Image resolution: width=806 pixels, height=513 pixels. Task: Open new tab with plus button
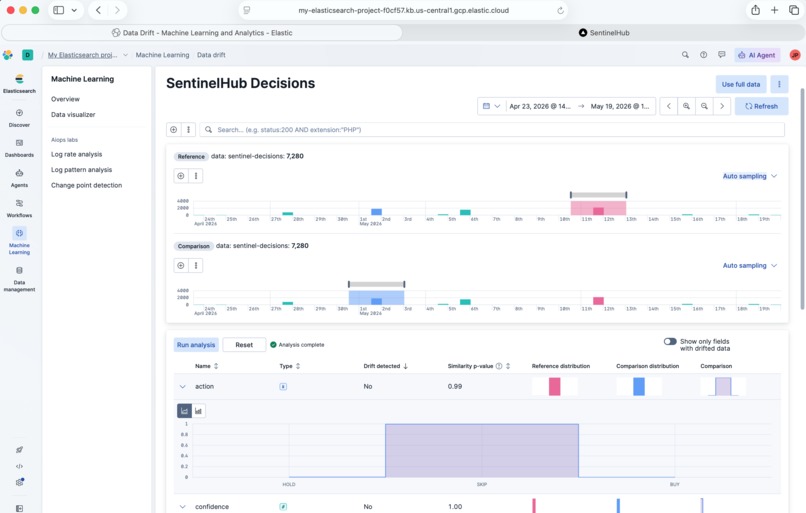click(x=774, y=10)
